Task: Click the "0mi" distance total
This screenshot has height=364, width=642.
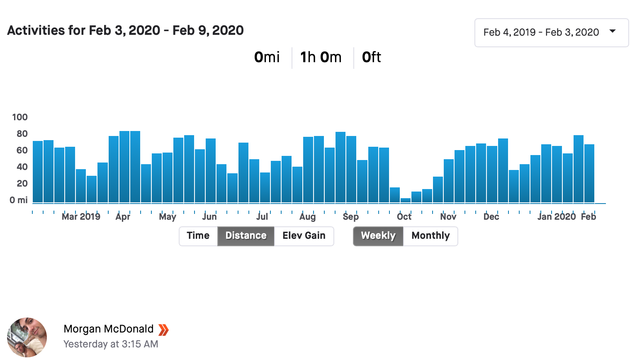Action: click(x=267, y=57)
